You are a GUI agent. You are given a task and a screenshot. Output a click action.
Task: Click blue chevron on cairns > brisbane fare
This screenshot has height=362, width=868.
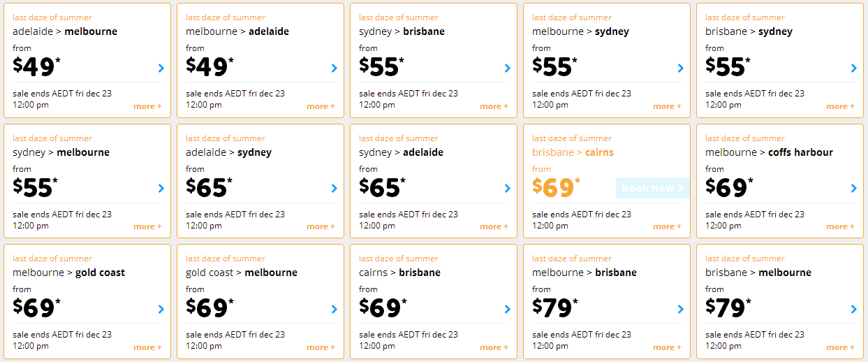point(508,309)
